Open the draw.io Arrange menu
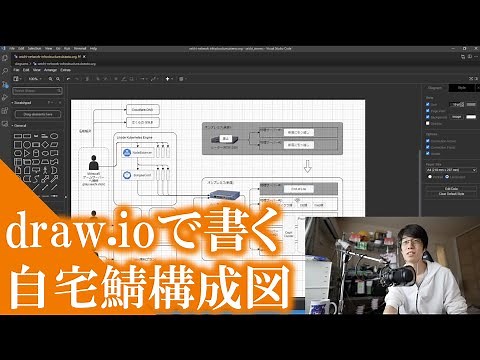This screenshot has width=480, height=360. 50,70
